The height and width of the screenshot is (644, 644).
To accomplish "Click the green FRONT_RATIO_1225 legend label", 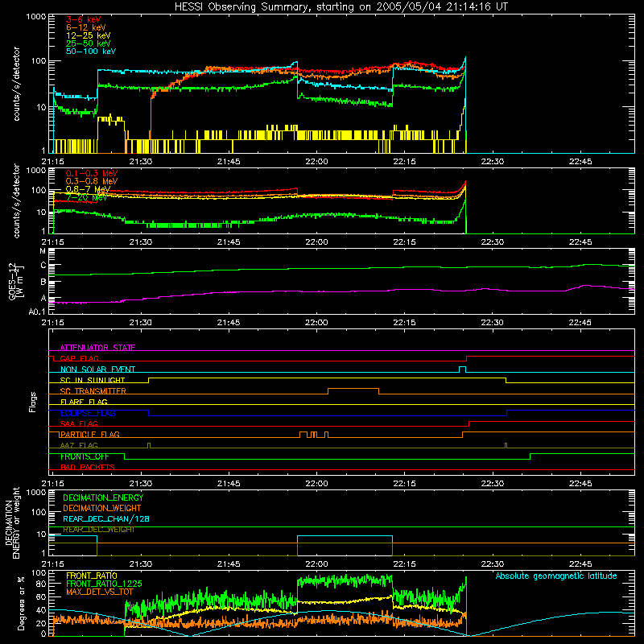I will tap(104, 584).
